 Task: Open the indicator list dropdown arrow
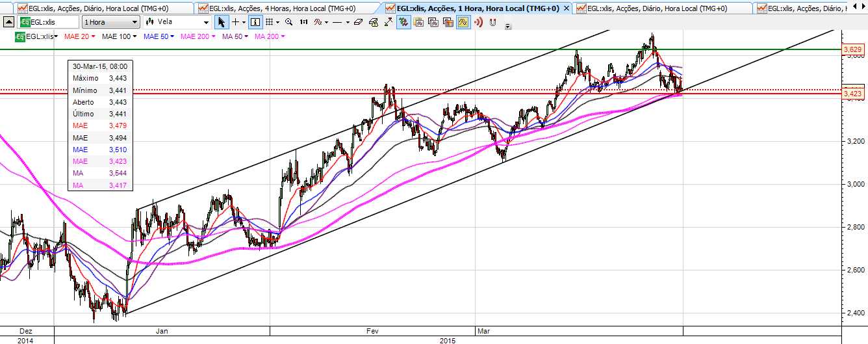click(x=327, y=22)
